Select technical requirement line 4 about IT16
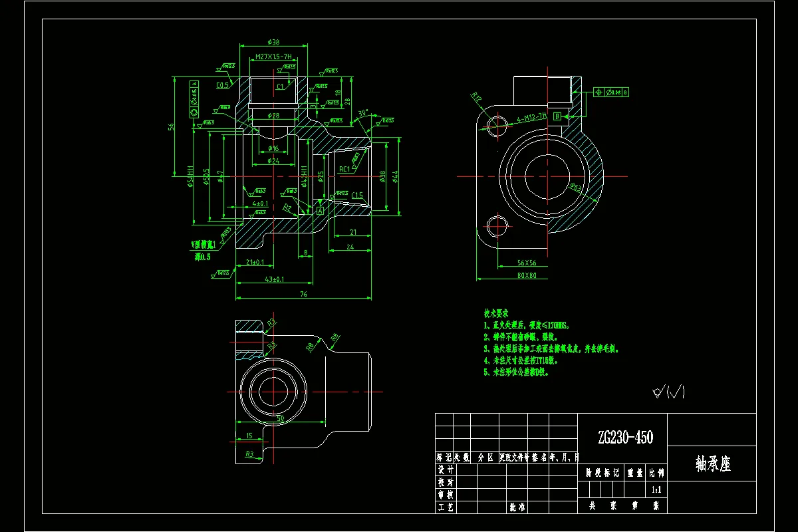 click(x=520, y=360)
